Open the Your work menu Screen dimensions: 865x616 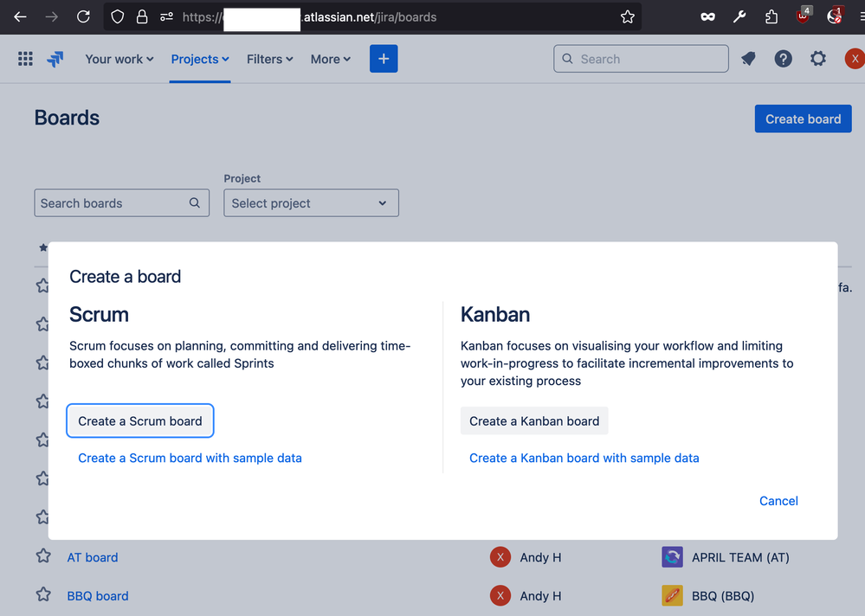click(x=119, y=59)
